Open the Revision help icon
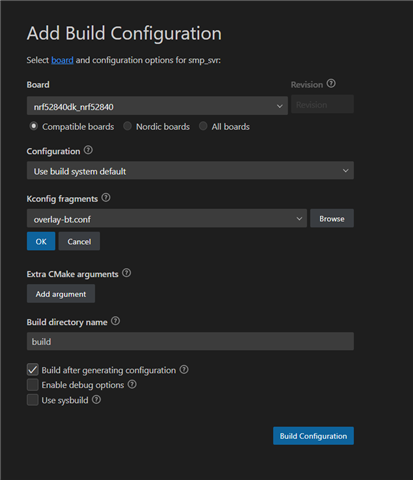Image resolution: width=413 pixels, height=480 pixels. click(331, 84)
